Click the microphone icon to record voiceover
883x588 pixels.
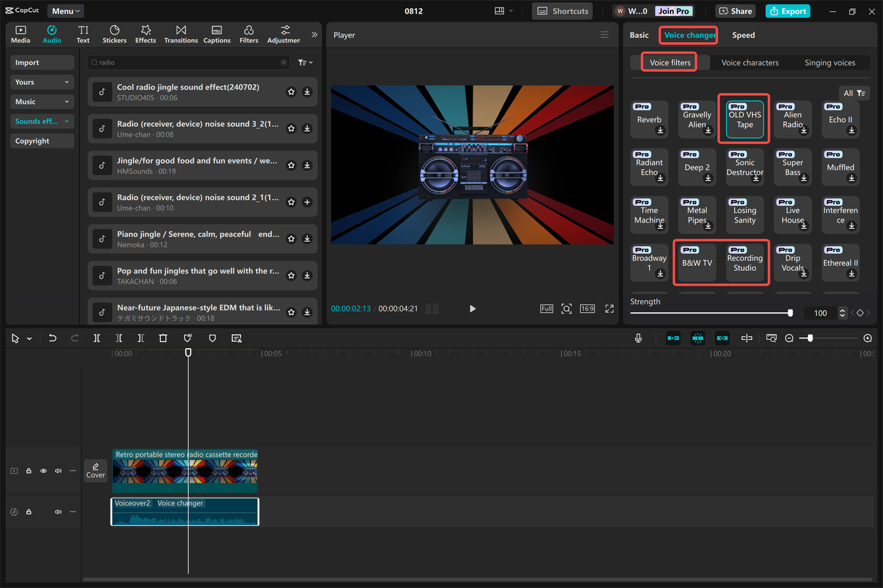[638, 338]
